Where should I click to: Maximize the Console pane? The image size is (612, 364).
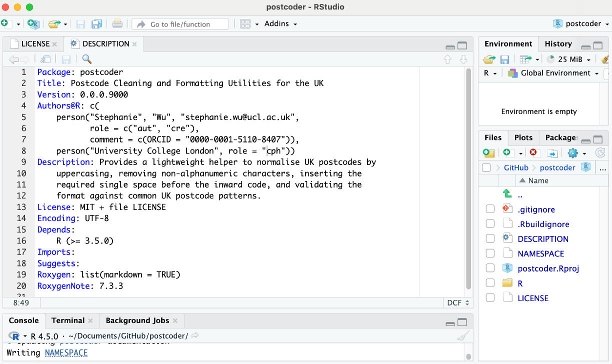coord(462,322)
